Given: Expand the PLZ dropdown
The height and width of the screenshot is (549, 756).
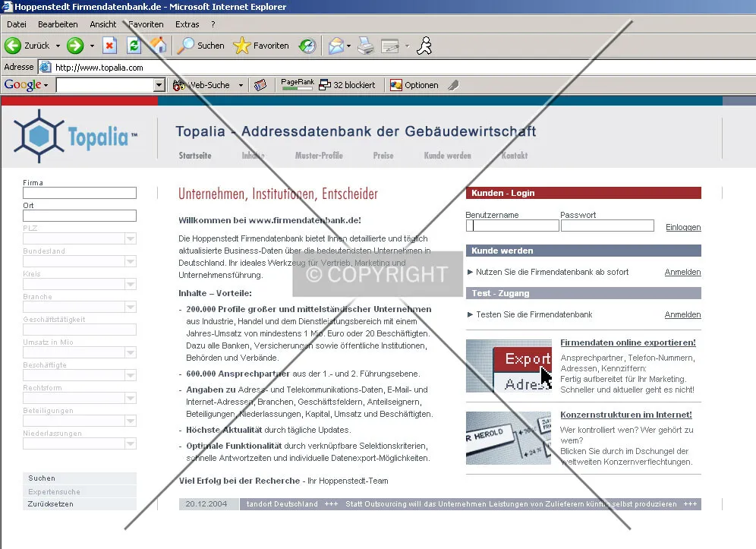Looking at the screenshot, I should (131, 238).
